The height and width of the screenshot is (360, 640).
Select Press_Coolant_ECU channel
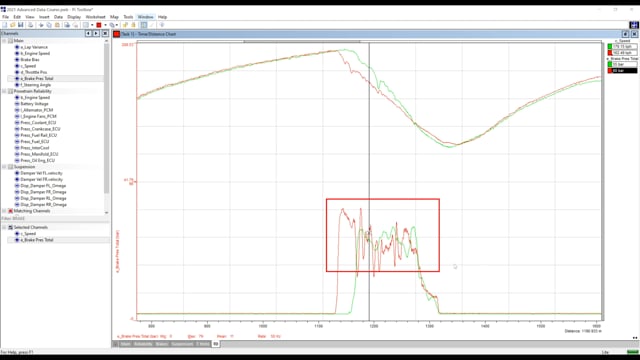[x=38, y=122]
